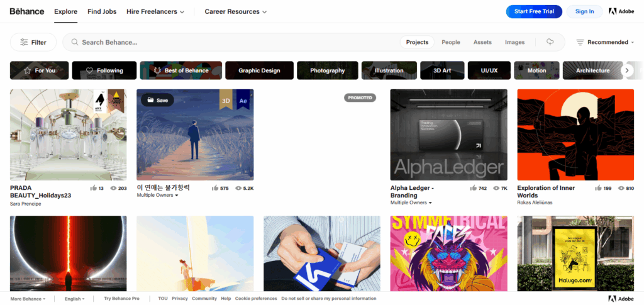Viewport: 644px width, 305px height.
Task: Switch to the Images search tab
Action: pos(514,42)
